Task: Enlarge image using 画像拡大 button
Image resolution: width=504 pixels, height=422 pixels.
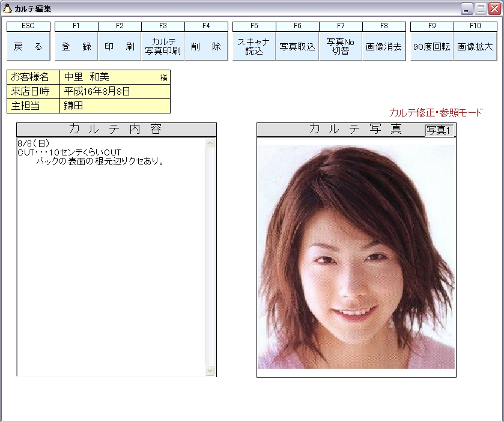Action: click(x=475, y=47)
